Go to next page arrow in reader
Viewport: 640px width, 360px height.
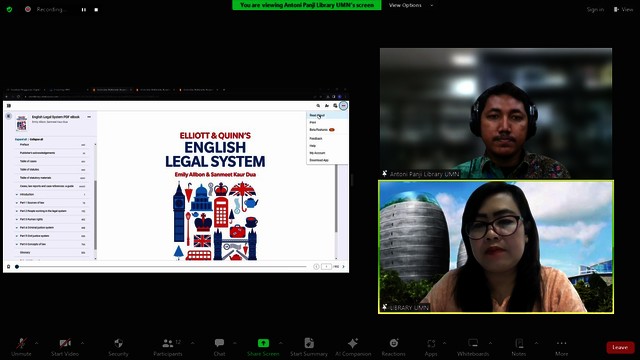click(x=343, y=267)
